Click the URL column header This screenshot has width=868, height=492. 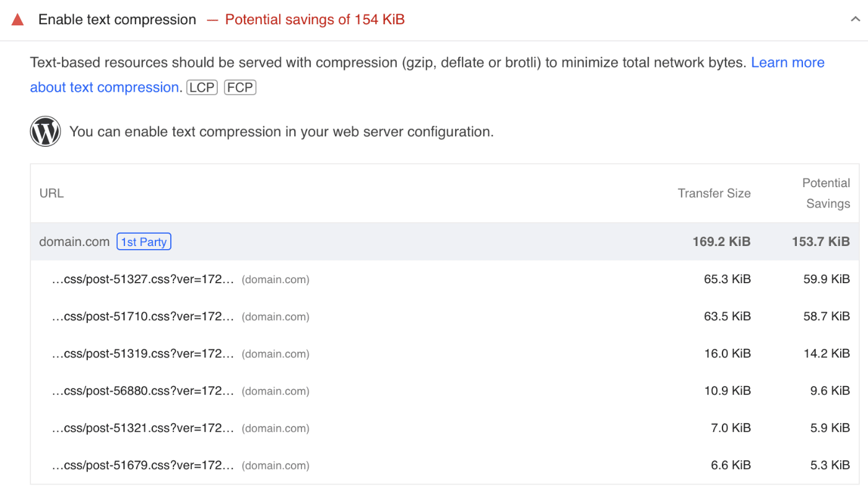(51, 193)
